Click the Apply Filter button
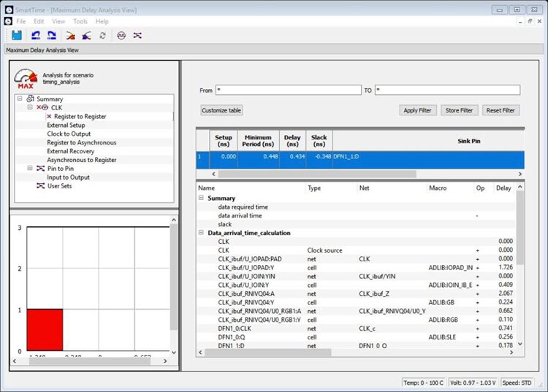The width and height of the screenshot is (548, 392). [x=417, y=110]
